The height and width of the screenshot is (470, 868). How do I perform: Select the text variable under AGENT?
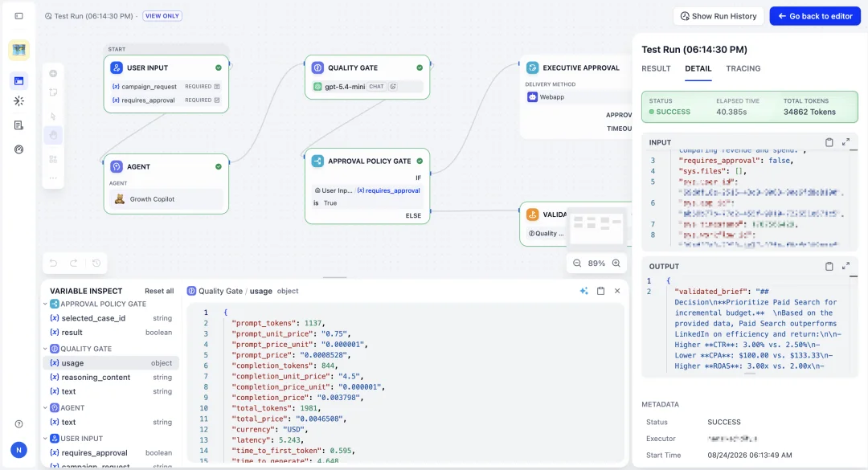coord(111,422)
